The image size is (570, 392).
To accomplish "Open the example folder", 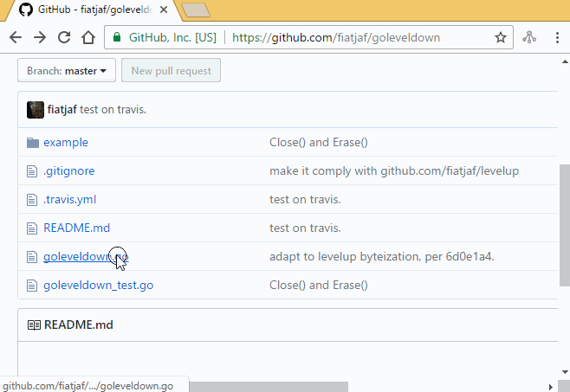I will click(66, 143).
